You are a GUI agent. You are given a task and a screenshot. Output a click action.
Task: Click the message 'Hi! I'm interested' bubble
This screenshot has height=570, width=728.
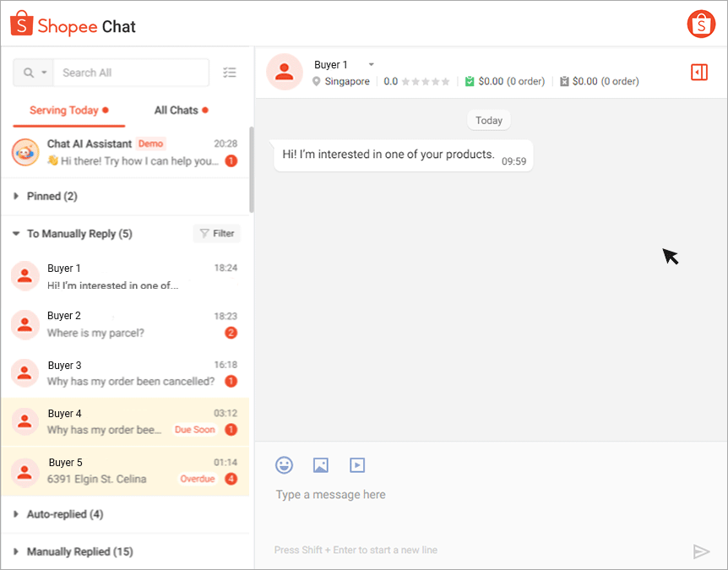403,156
